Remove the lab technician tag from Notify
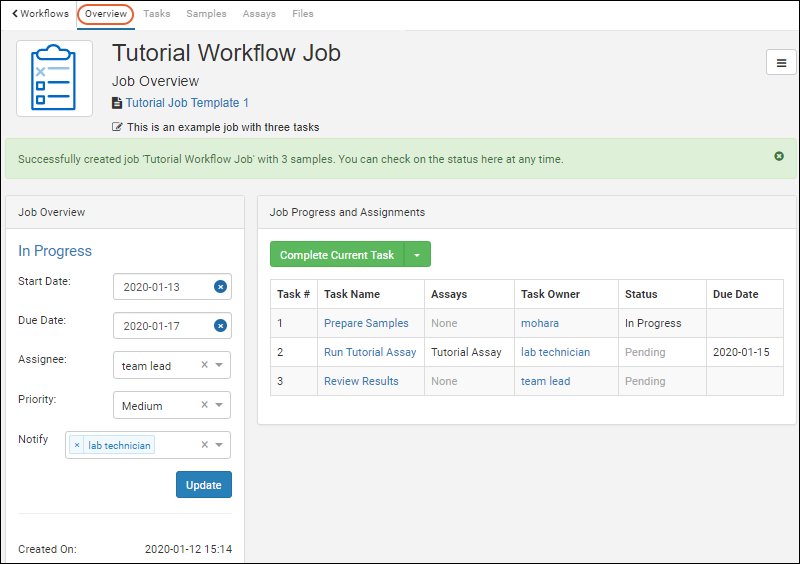The height and width of the screenshot is (564, 800). tap(77, 445)
